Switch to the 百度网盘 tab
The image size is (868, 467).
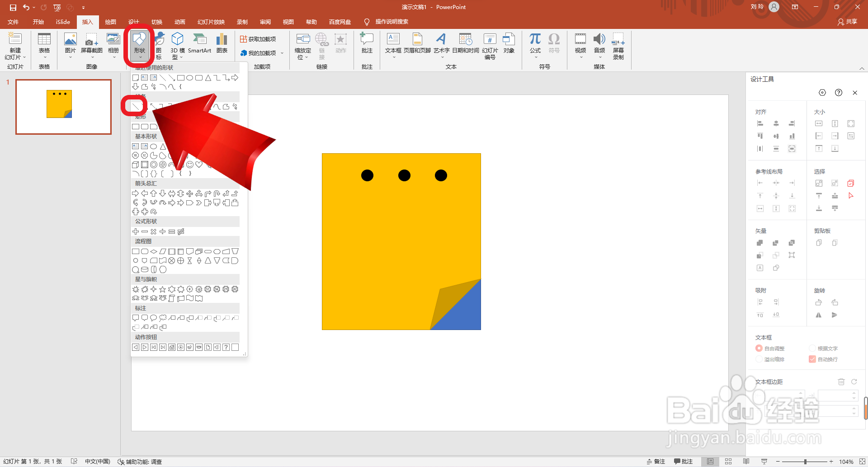(340, 22)
